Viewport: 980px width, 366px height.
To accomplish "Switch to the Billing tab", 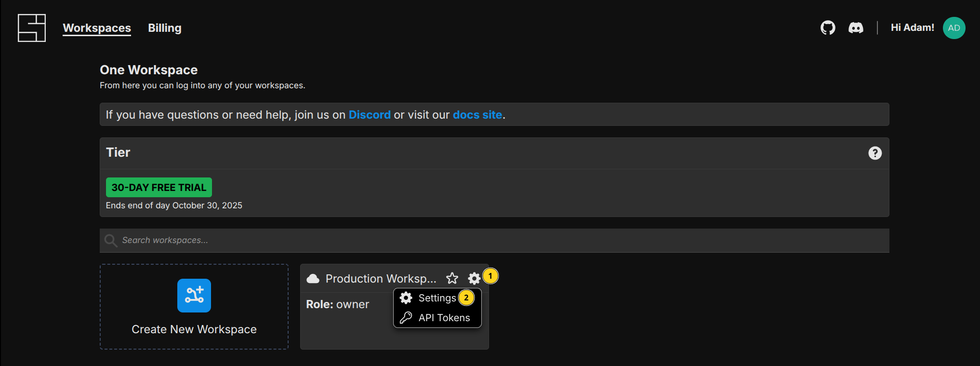I will pyautogui.click(x=164, y=28).
